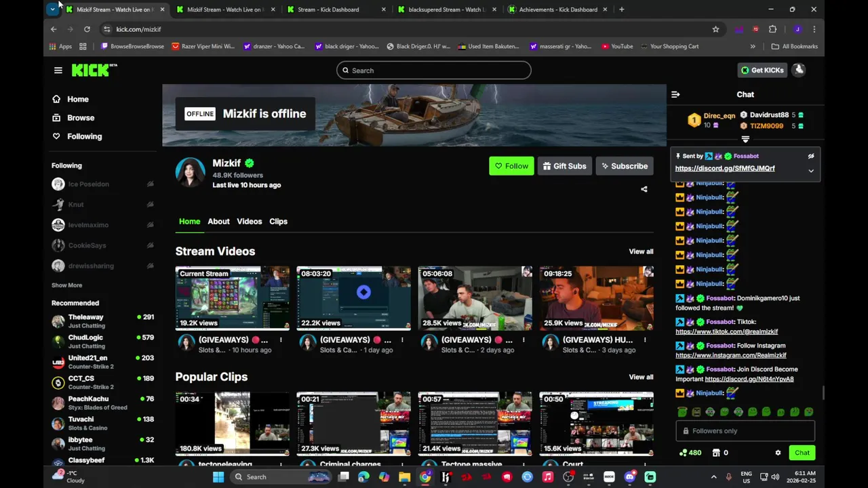View all Popular Clips
Image resolution: width=868 pixels, height=488 pixels.
(x=641, y=377)
